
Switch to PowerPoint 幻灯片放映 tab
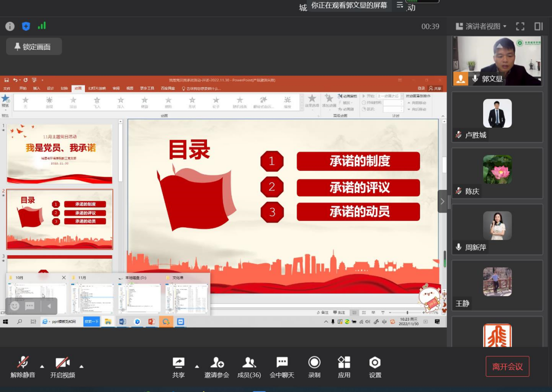click(x=97, y=88)
